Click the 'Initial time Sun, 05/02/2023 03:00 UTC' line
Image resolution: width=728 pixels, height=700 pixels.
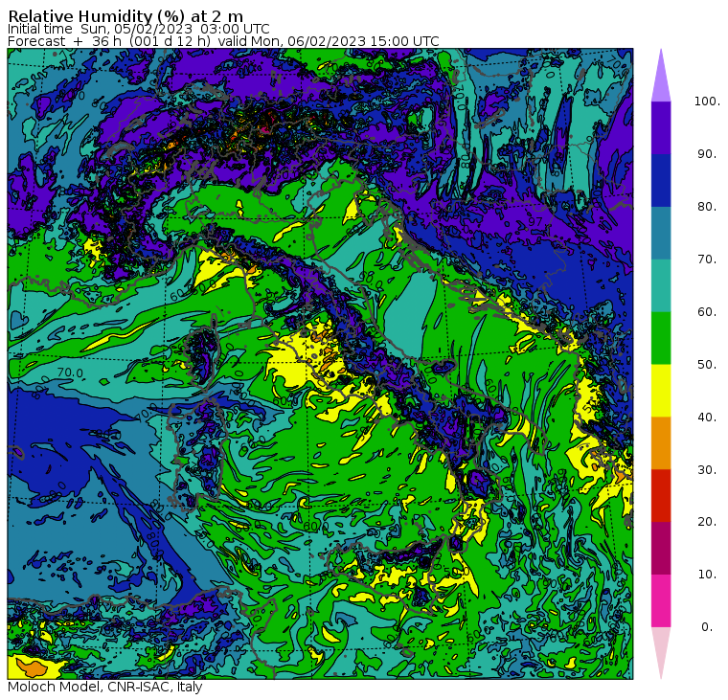click(138, 29)
